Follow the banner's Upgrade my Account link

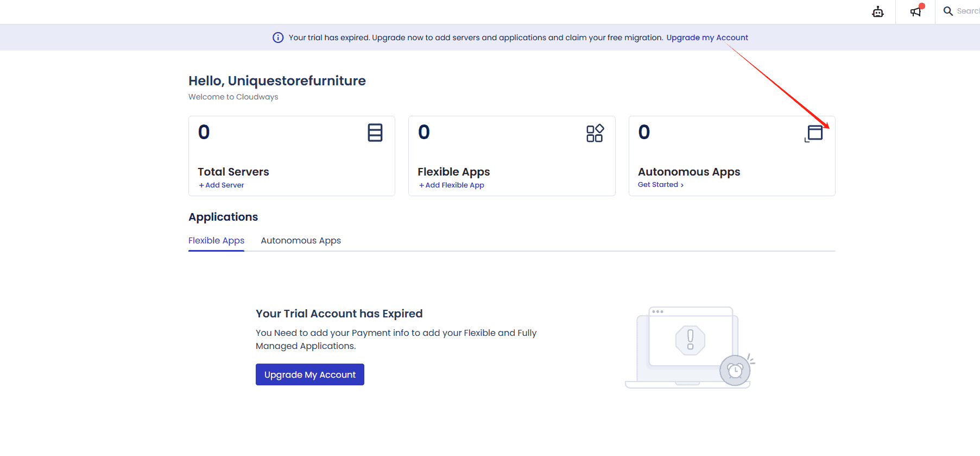tap(707, 38)
